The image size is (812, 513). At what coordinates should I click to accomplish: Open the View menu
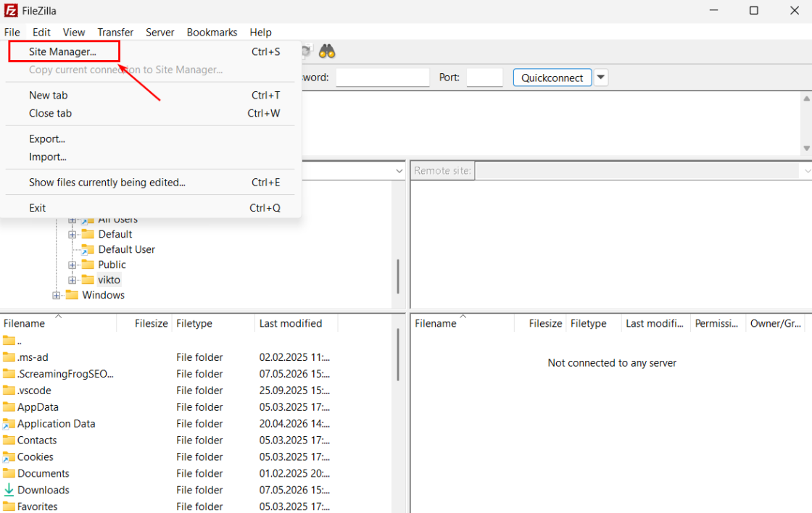(x=74, y=32)
